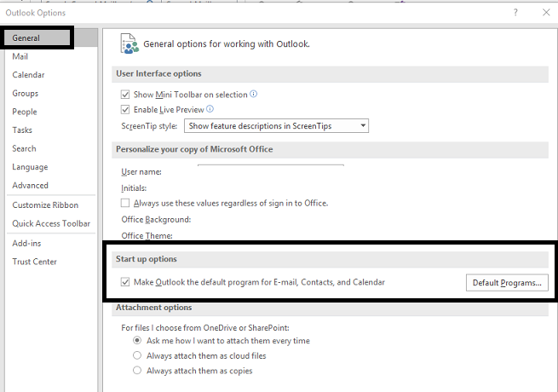
Task: Click the User Interface options heading
Action: pyautogui.click(x=158, y=73)
